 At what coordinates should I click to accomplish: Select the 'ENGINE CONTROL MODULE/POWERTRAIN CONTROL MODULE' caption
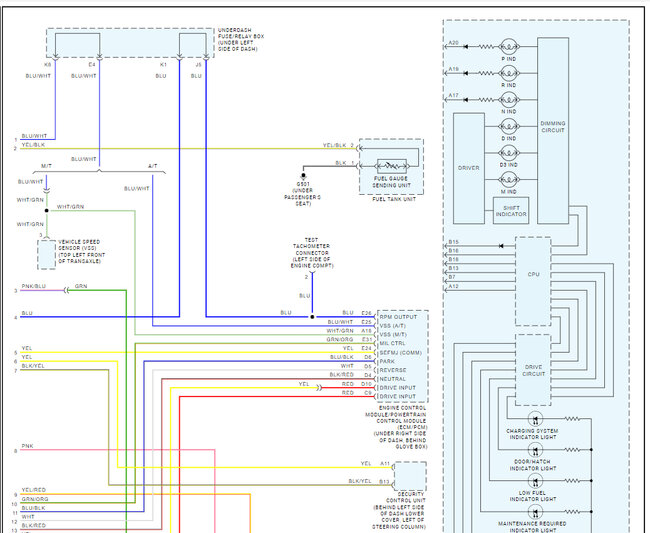(x=396, y=414)
